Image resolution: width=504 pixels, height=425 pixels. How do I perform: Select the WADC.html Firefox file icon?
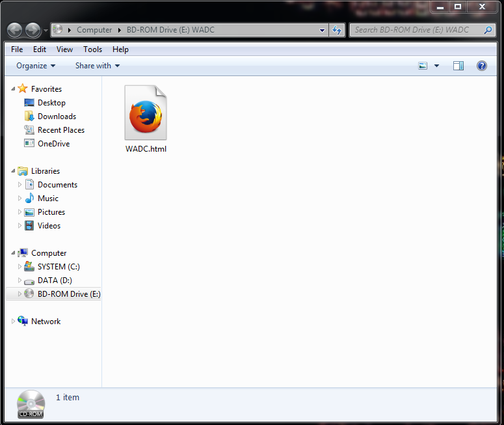(x=146, y=113)
